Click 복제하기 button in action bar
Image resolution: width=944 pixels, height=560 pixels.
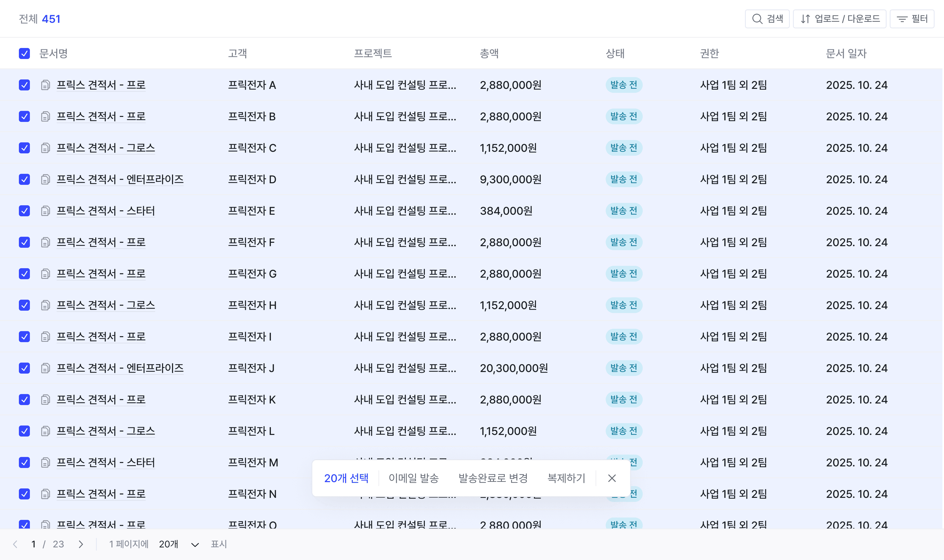click(x=566, y=478)
